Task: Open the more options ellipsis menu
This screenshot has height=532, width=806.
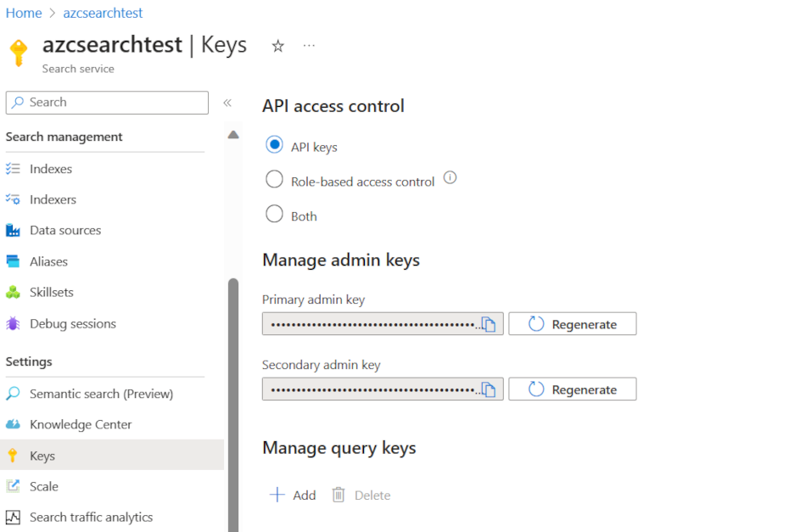Action: pyautogui.click(x=309, y=46)
